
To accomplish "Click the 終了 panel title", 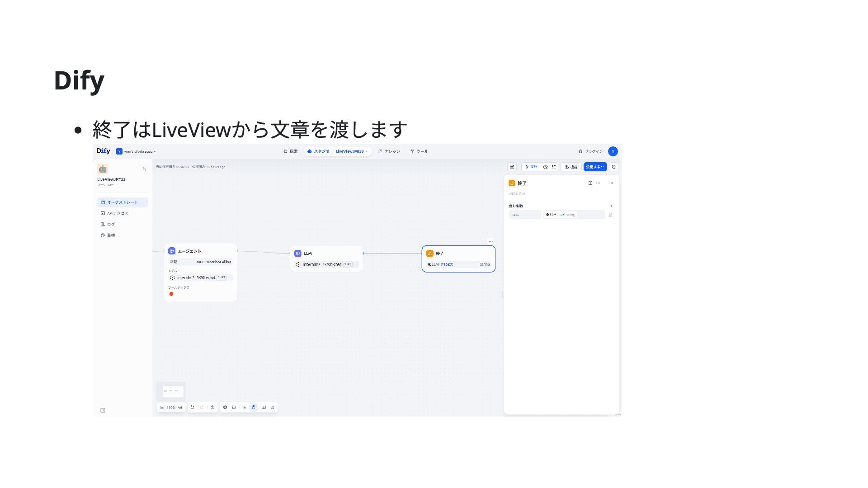I will point(522,183).
